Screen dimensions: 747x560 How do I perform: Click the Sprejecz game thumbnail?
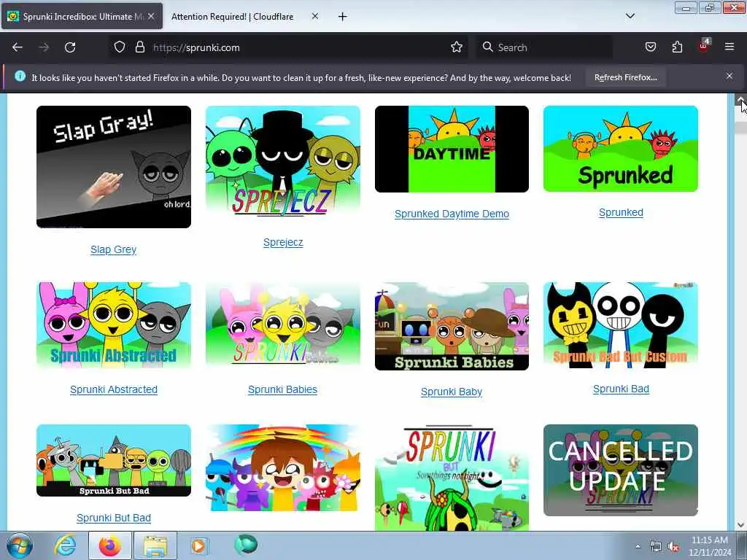pyautogui.click(x=283, y=163)
